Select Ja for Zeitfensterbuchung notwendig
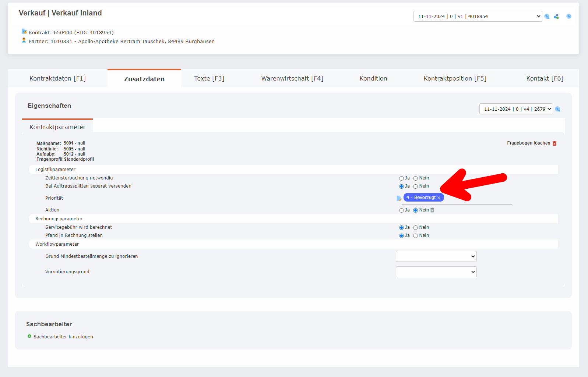 (401, 178)
